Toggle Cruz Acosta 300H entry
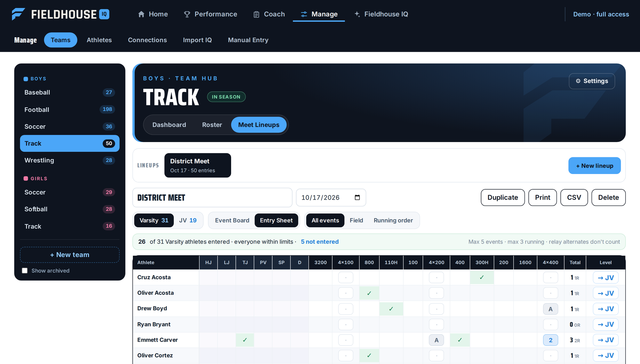Image resolution: width=640 pixels, height=364 pixels. point(482,277)
